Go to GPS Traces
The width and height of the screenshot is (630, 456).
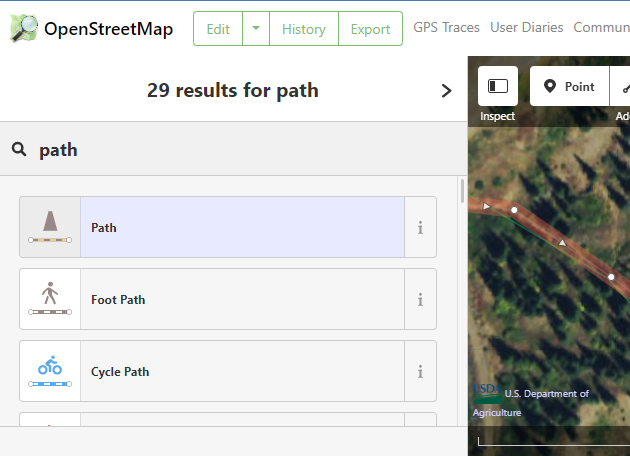[446, 27]
